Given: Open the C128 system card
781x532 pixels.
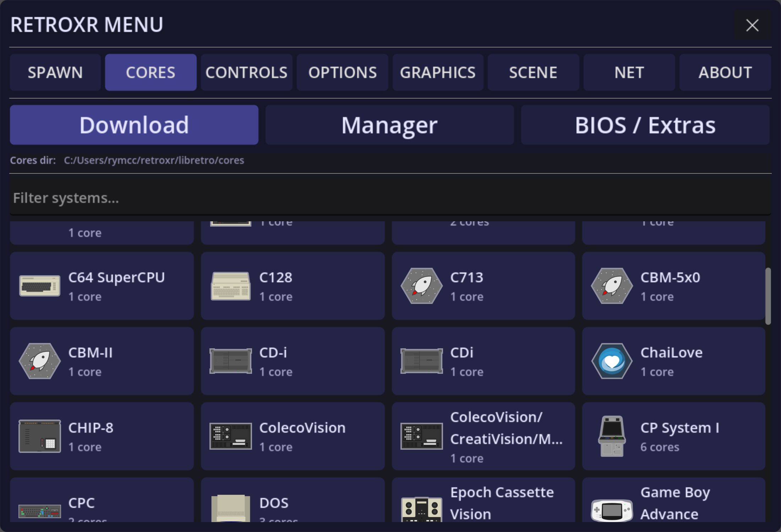Looking at the screenshot, I should click(x=293, y=286).
